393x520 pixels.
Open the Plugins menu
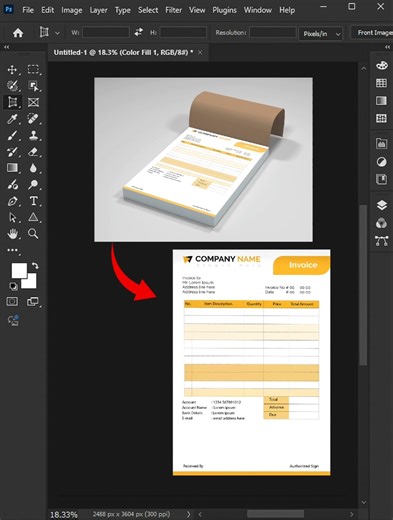(224, 10)
